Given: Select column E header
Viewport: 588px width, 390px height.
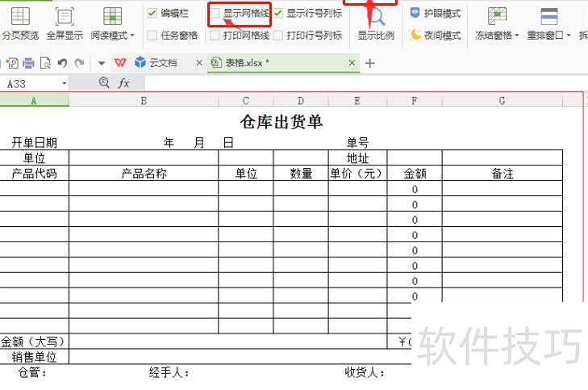Looking at the screenshot, I should tap(357, 101).
